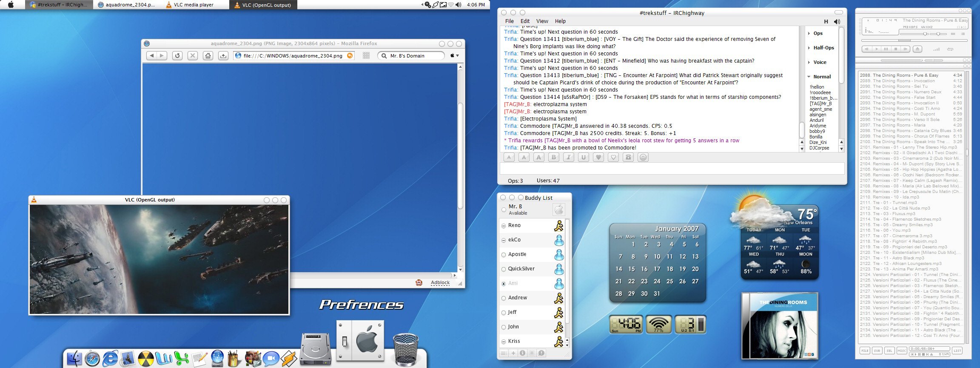Click the Firefox downloads toolbar icon
This screenshot has width=980, height=368.
[x=223, y=55]
